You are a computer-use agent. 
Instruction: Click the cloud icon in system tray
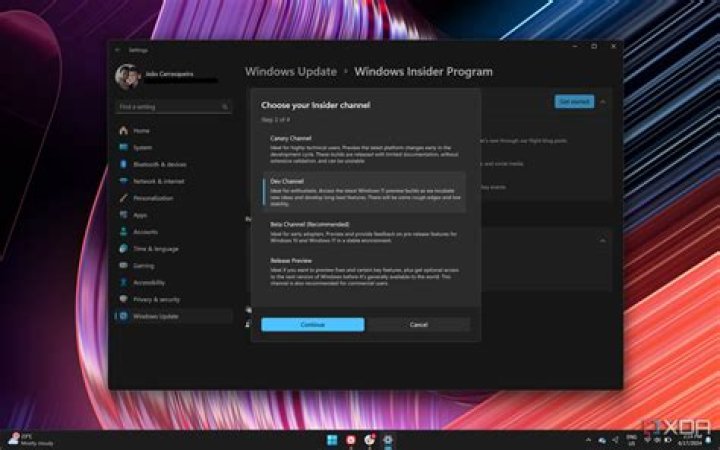[x=602, y=440]
